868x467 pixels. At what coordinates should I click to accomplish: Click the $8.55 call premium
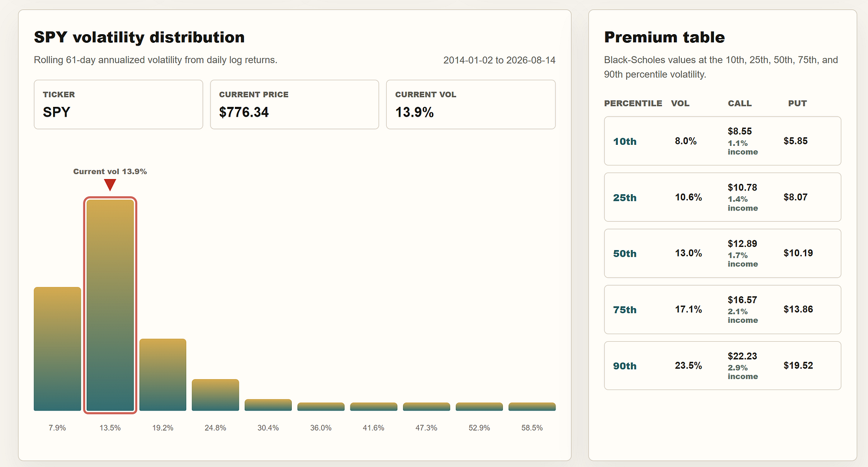click(740, 131)
